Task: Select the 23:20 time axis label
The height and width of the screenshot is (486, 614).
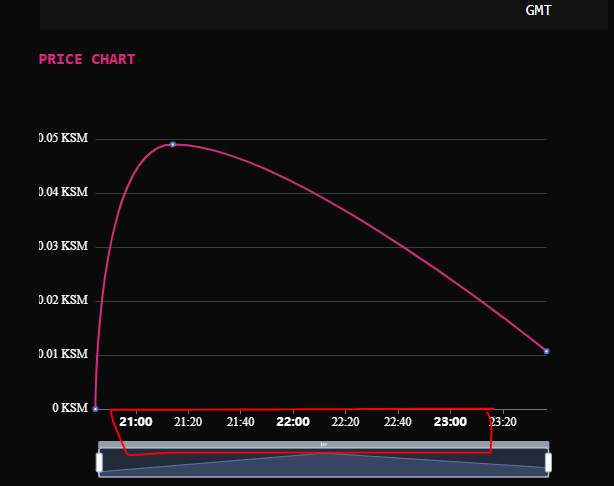Action: pos(503,422)
